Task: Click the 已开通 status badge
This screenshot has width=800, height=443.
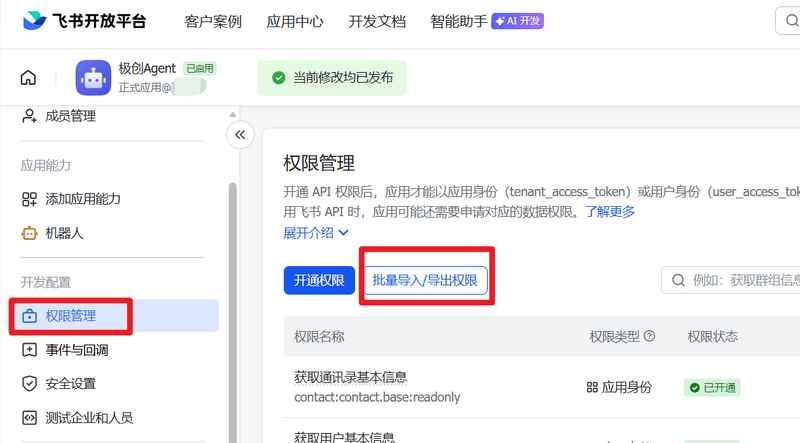Action: [x=712, y=388]
